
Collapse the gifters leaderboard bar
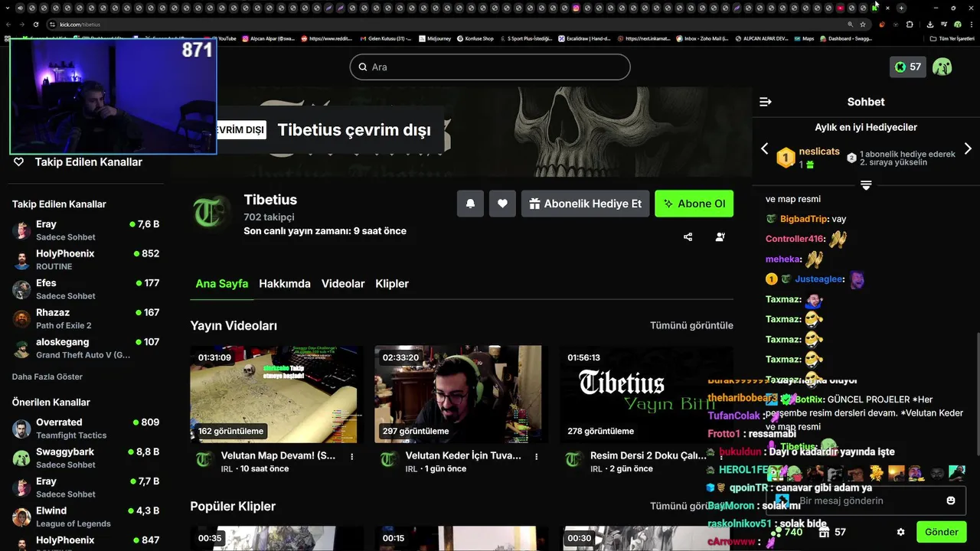pos(866,186)
